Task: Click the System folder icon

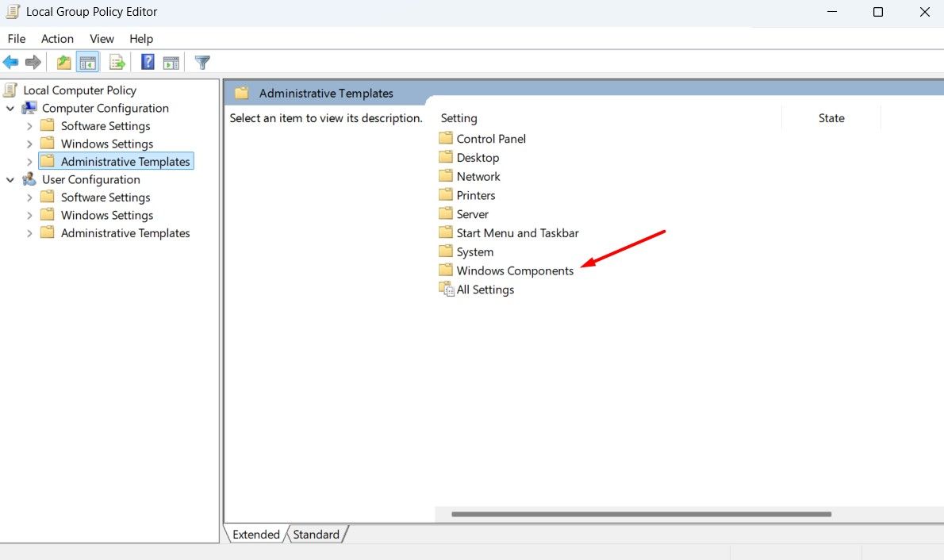Action: tap(446, 251)
